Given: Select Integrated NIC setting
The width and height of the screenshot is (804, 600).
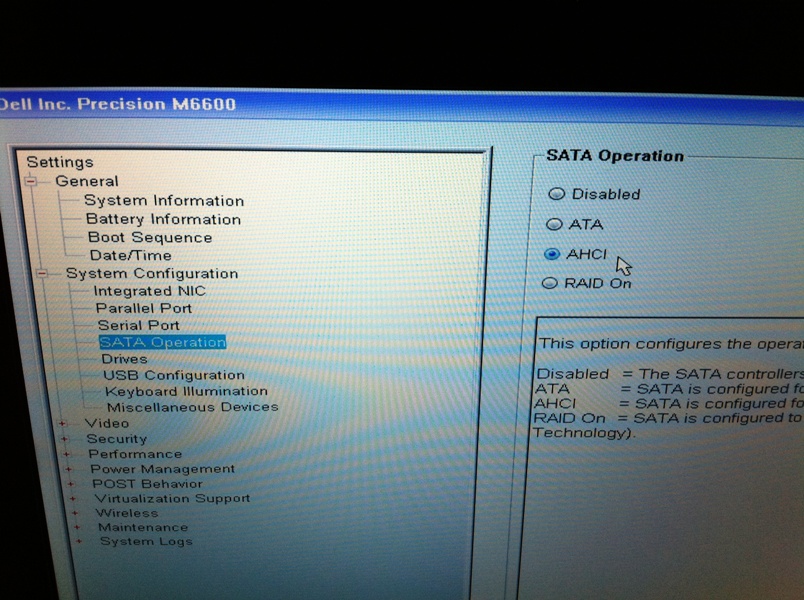Looking at the screenshot, I should click(150, 291).
